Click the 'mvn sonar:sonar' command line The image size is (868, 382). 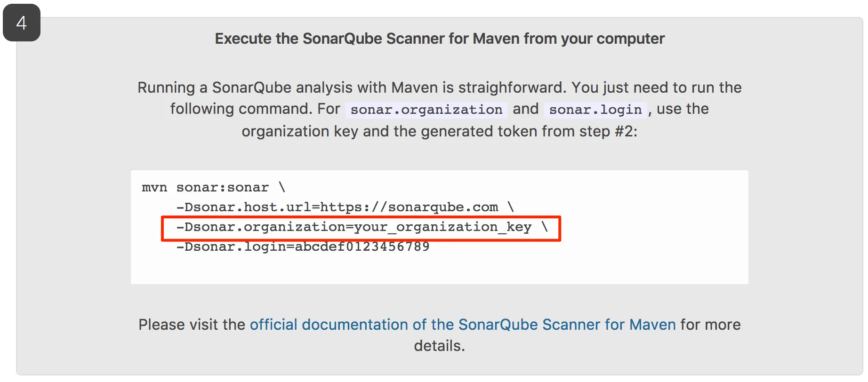205,187
